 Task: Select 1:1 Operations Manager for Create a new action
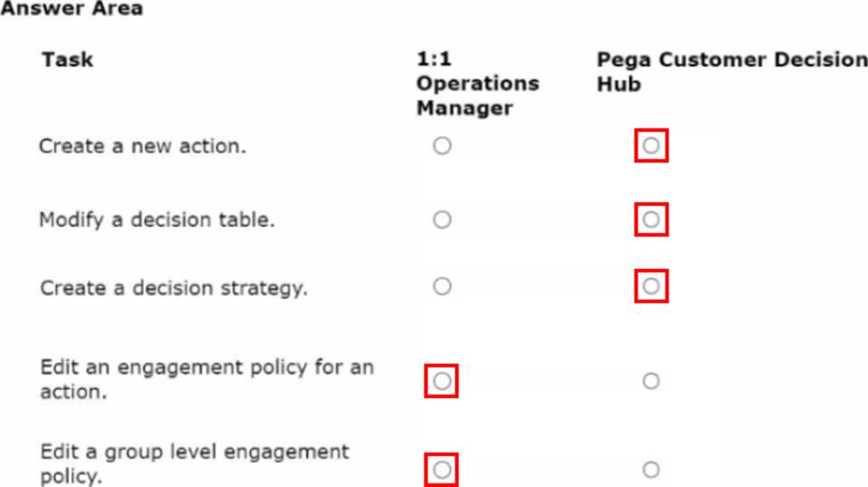click(x=442, y=146)
